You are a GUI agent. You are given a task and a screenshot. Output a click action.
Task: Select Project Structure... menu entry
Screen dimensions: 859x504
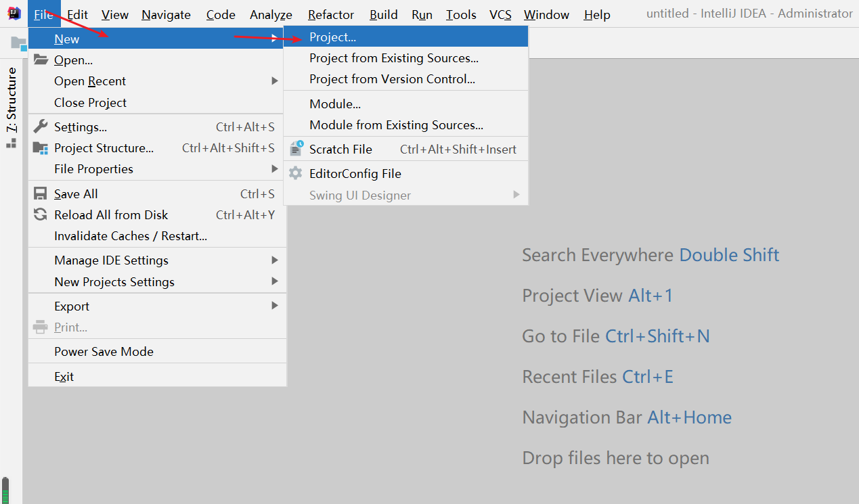click(x=156, y=147)
